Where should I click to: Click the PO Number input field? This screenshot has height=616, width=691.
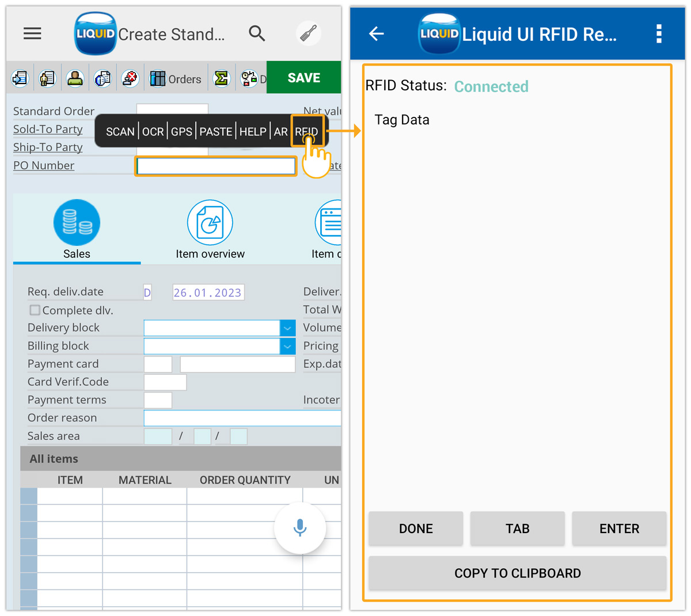pos(215,166)
